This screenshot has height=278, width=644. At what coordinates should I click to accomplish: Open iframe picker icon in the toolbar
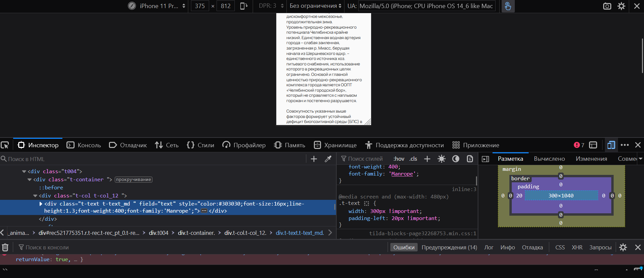(x=593, y=145)
